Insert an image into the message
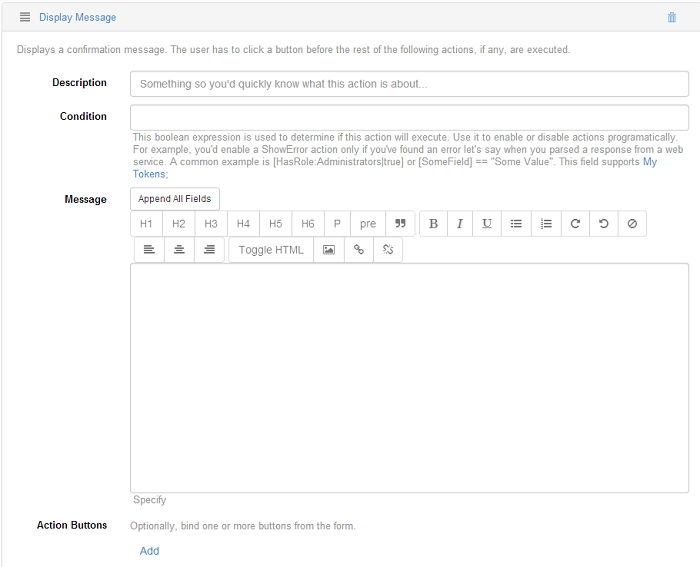 (329, 250)
